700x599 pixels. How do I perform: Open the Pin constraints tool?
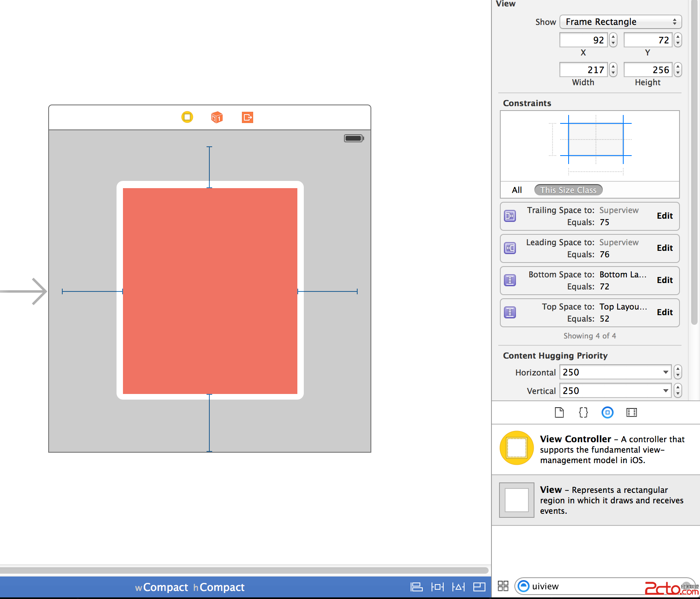(437, 587)
